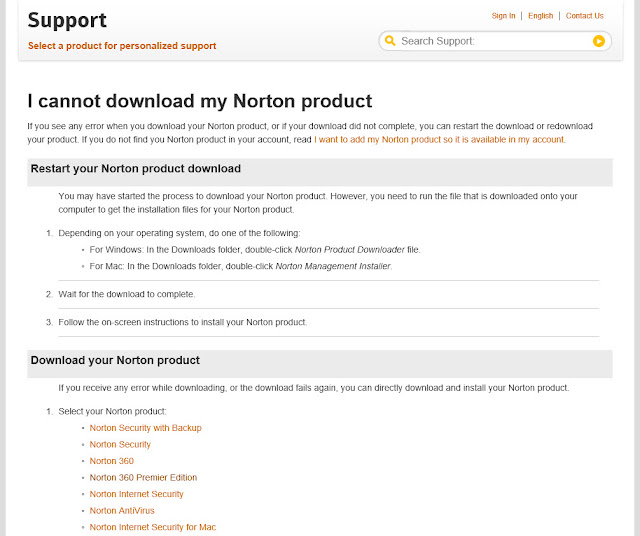Open the Sign In link
The width and height of the screenshot is (640, 536).
504,16
